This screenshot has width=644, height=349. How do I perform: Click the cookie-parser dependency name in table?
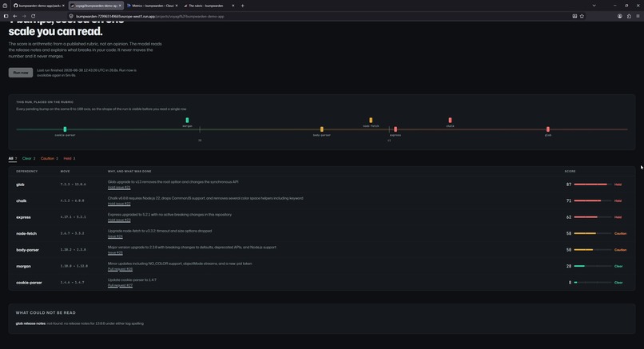pyautogui.click(x=29, y=283)
